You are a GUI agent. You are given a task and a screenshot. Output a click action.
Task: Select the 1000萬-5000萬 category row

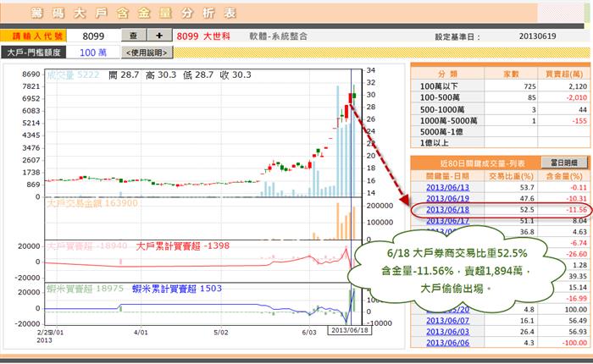click(500, 121)
